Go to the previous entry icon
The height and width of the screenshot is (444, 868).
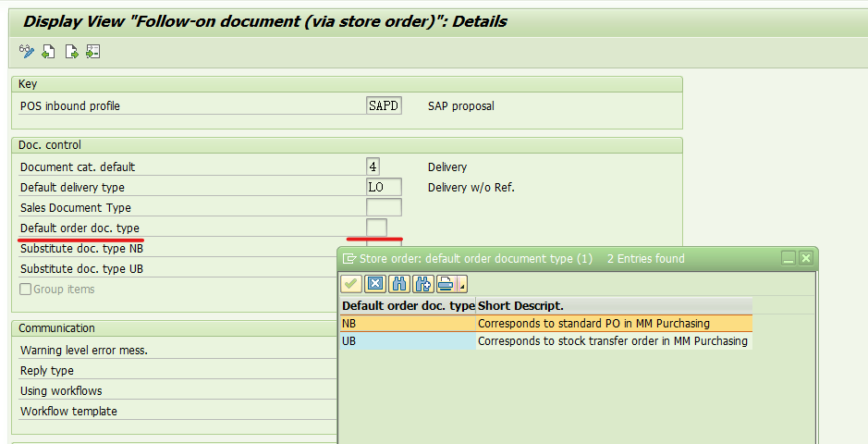coord(49,52)
